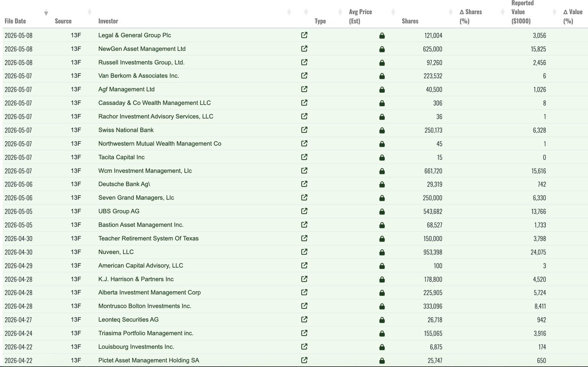Open external link icon for NewGen Asset Management Ltd
Screen dimensions: 588x367
(x=304, y=49)
